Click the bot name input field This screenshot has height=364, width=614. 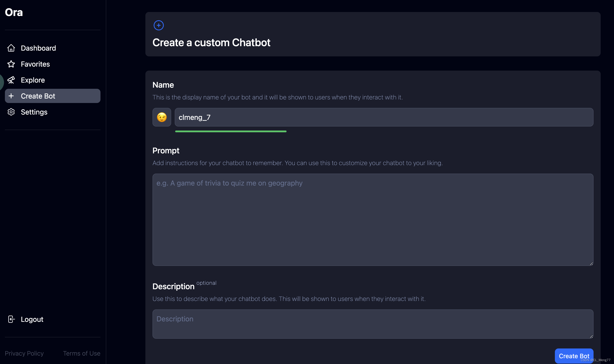384,117
